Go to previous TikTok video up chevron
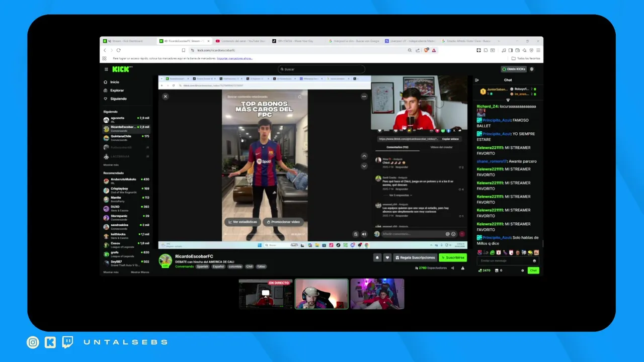 click(364, 156)
